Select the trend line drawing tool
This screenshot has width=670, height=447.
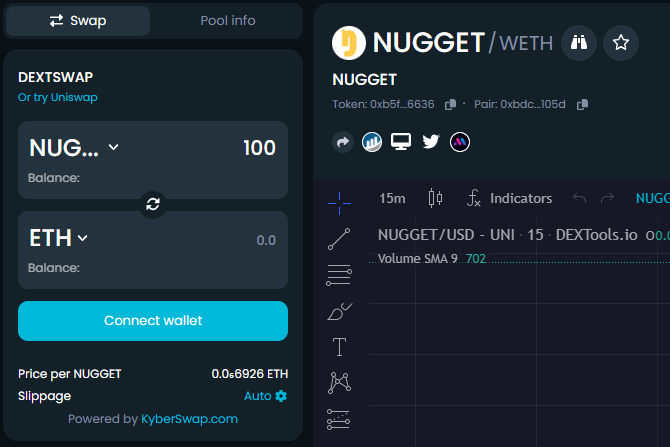pyautogui.click(x=339, y=238)
